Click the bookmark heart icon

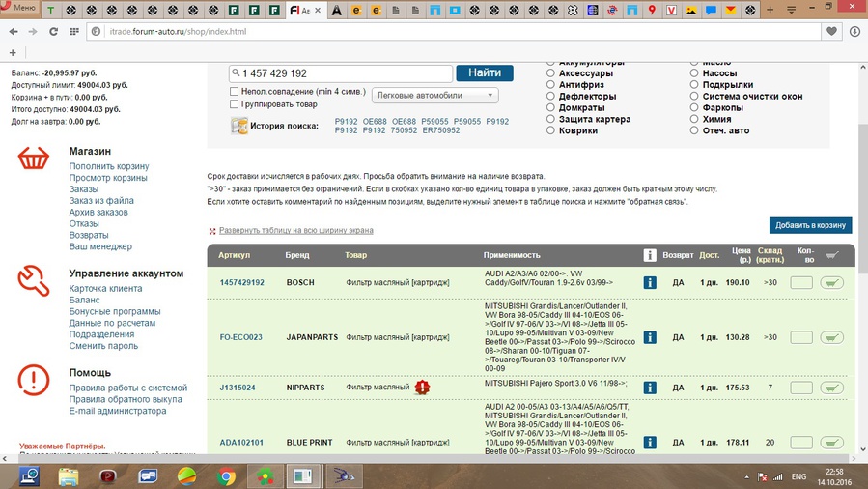831,32
